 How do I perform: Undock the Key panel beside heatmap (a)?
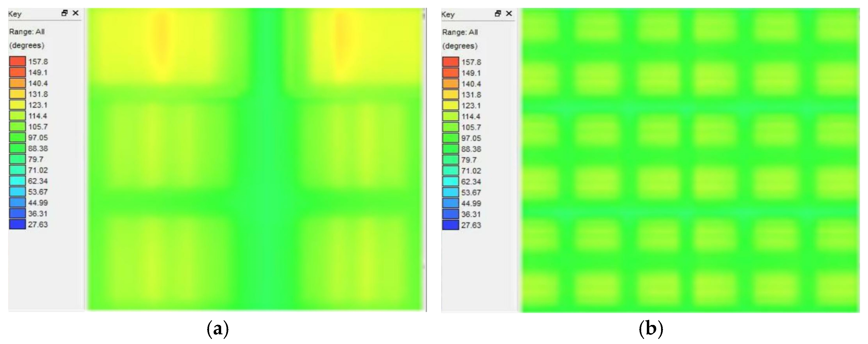click(x=64, y=13)
